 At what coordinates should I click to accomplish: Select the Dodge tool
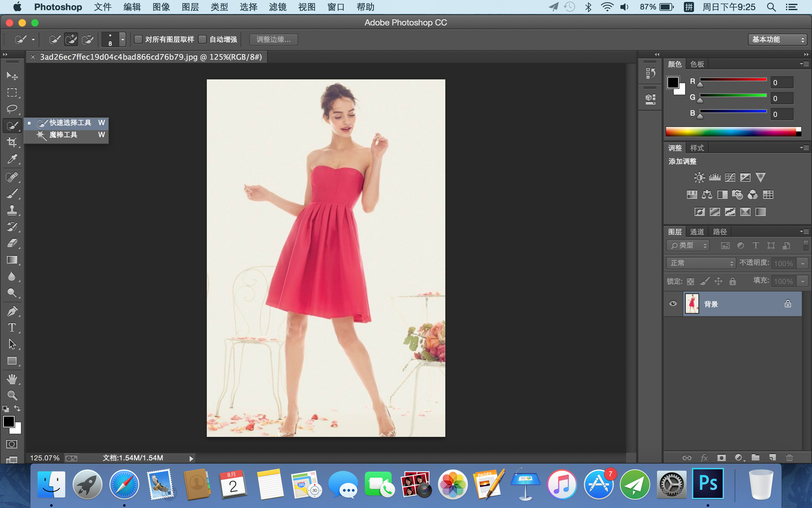pyautogui.click(x=12, y=293)
